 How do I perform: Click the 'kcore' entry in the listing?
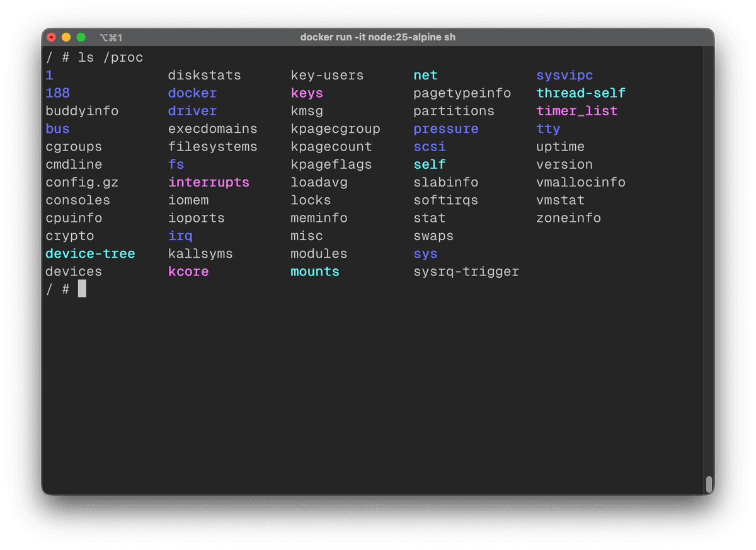tap(188, 272)
